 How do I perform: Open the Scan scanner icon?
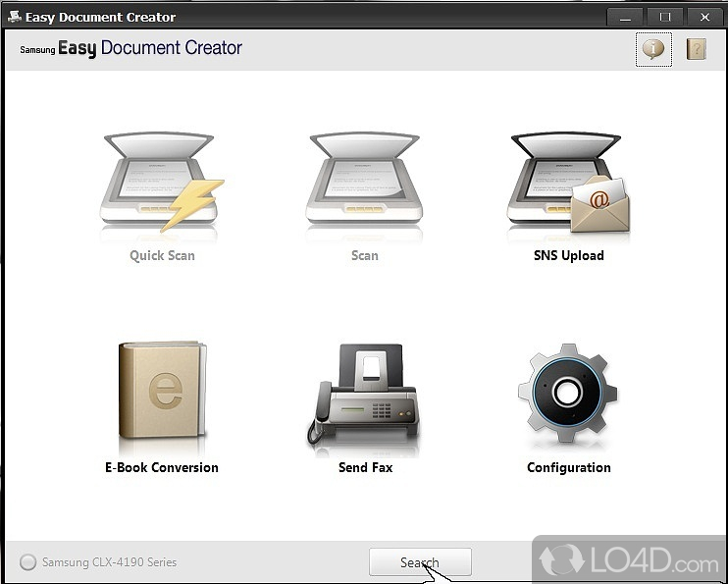364,179
